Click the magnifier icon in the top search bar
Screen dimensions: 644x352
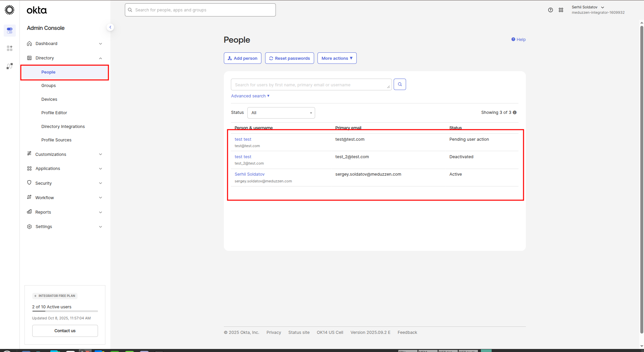(x=130, y=10)
